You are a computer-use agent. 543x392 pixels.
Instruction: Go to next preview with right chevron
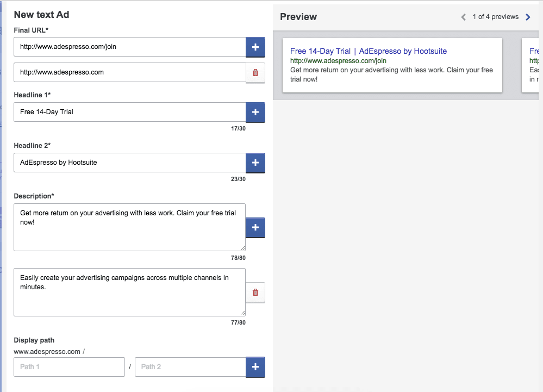528,17
